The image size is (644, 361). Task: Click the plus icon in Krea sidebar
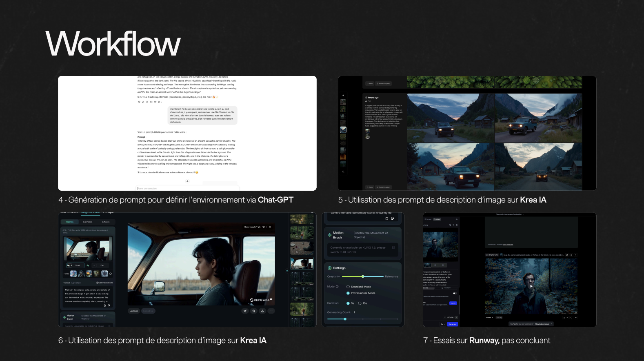pos(343,96)
